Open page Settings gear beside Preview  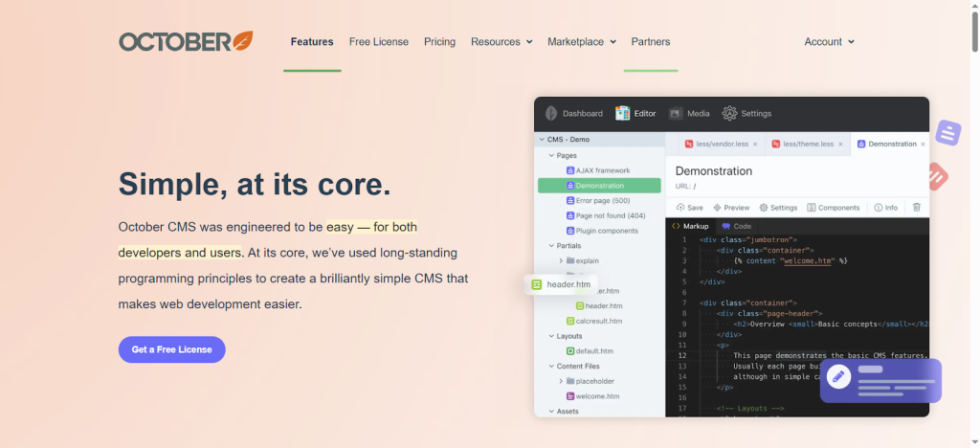click(x=763, y=208)
